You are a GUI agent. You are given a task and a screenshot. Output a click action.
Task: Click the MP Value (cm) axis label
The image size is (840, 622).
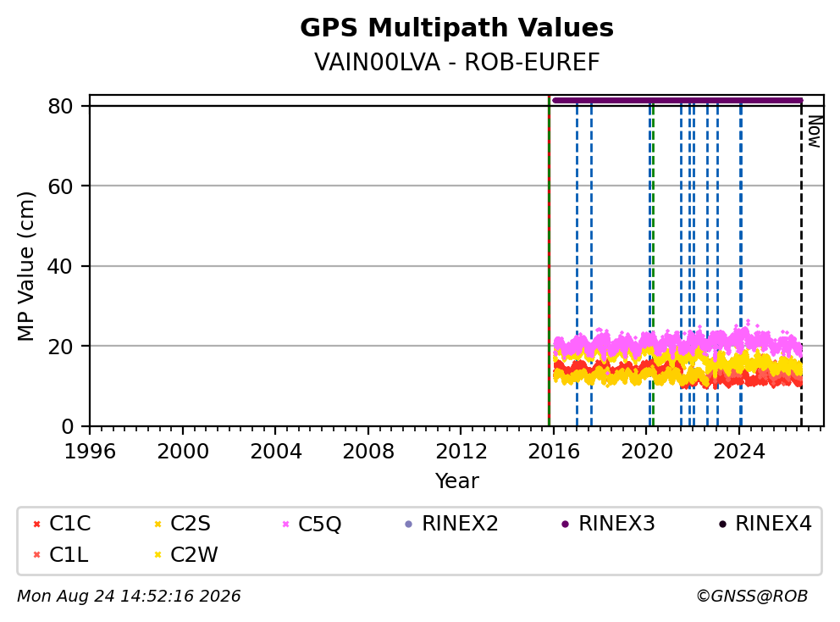tap(25, 266)
